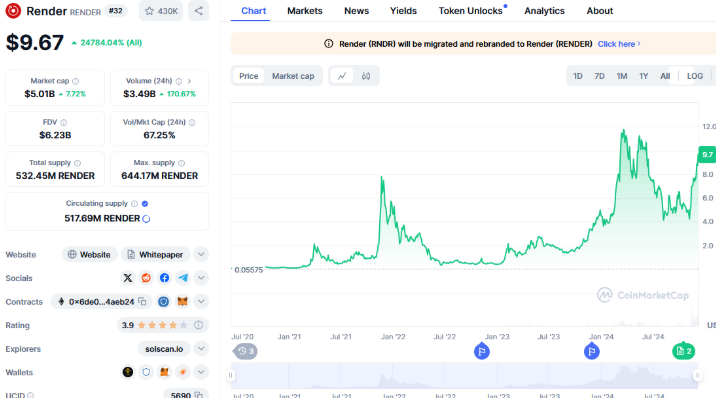Switch to the Markets tab

[x=305, y=11]
